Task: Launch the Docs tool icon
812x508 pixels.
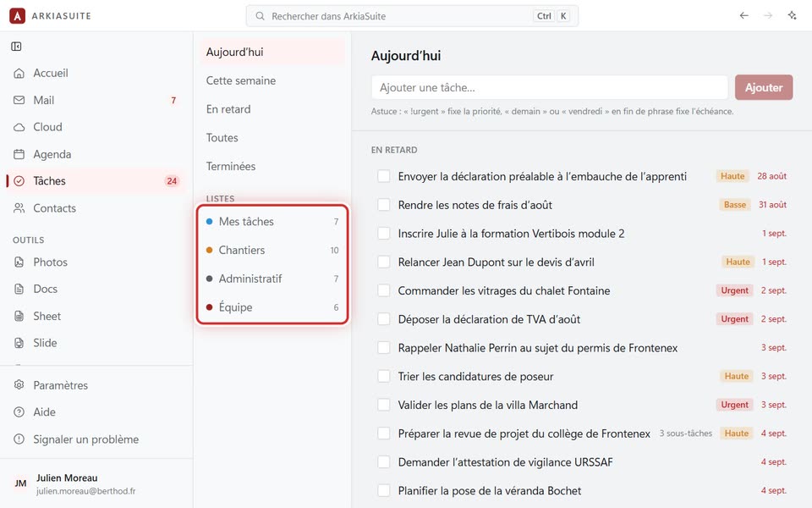Action: point(19,289)
